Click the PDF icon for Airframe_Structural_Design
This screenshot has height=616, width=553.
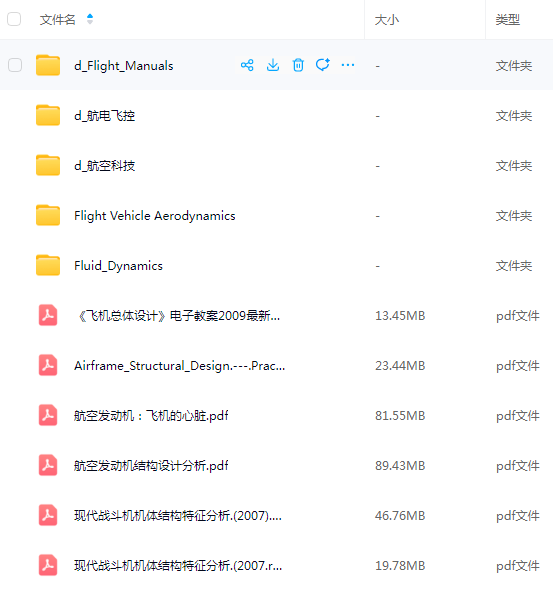pos(48,365)
